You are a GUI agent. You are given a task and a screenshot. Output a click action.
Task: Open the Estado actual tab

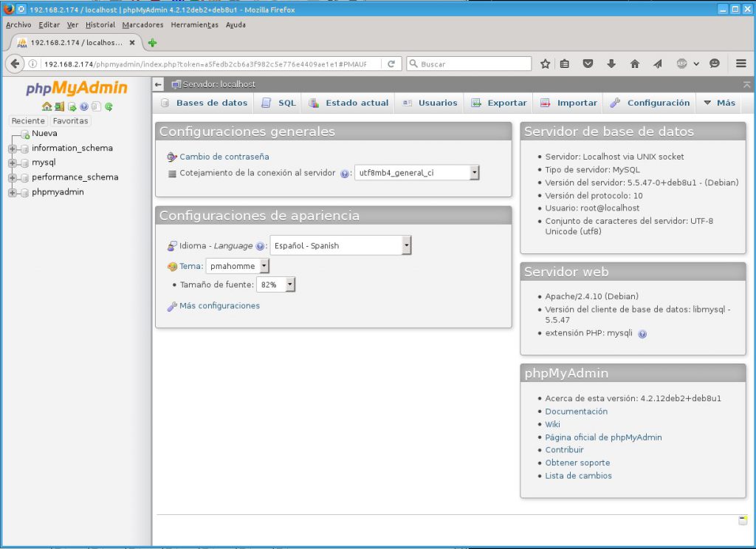[348, 103]
